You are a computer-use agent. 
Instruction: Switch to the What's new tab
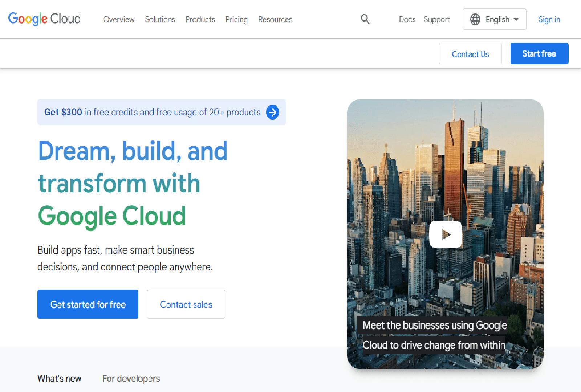point(60,379)
